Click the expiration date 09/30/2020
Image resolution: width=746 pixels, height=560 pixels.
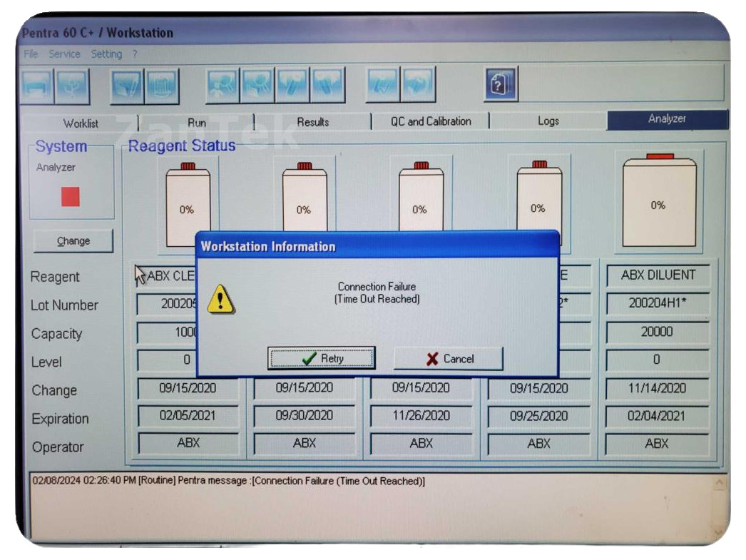304,415
